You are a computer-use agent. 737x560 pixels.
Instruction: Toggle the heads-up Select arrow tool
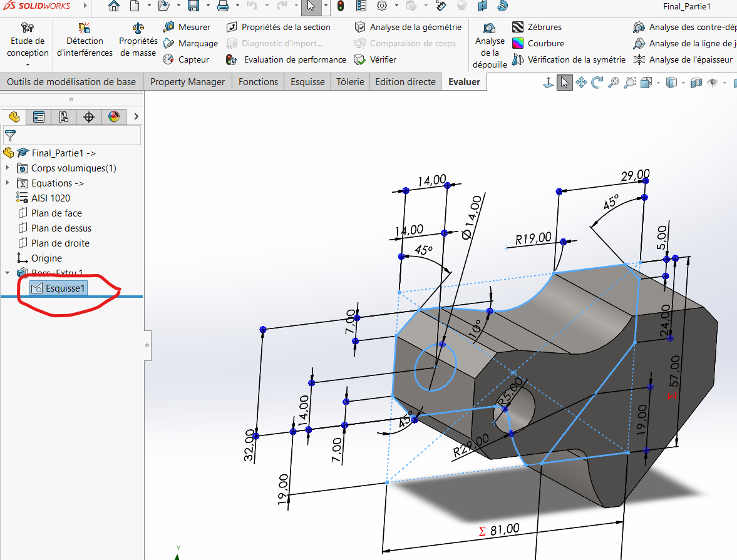pos(565,83)
